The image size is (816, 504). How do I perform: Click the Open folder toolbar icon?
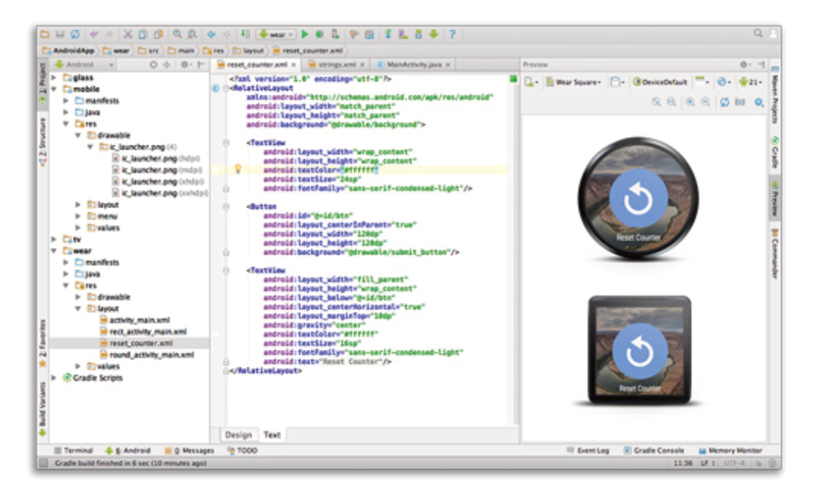point(46,35)
